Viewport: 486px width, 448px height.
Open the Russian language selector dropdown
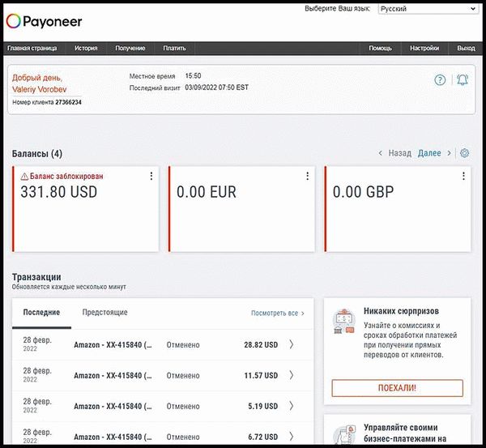click(428, 9)
